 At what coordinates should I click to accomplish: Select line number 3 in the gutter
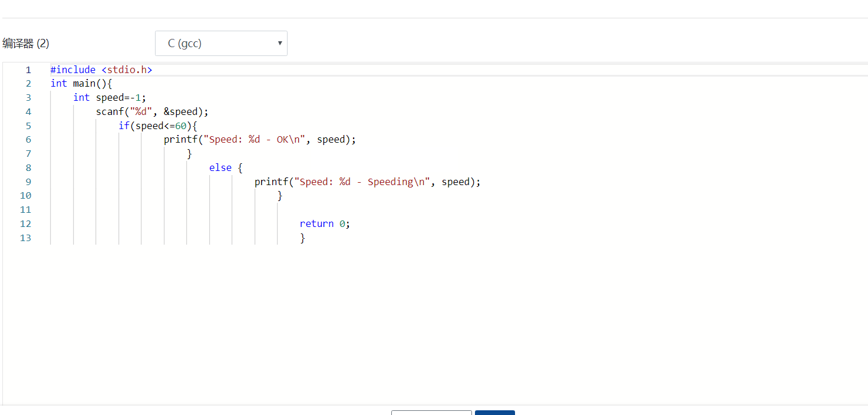pos(28,98)
